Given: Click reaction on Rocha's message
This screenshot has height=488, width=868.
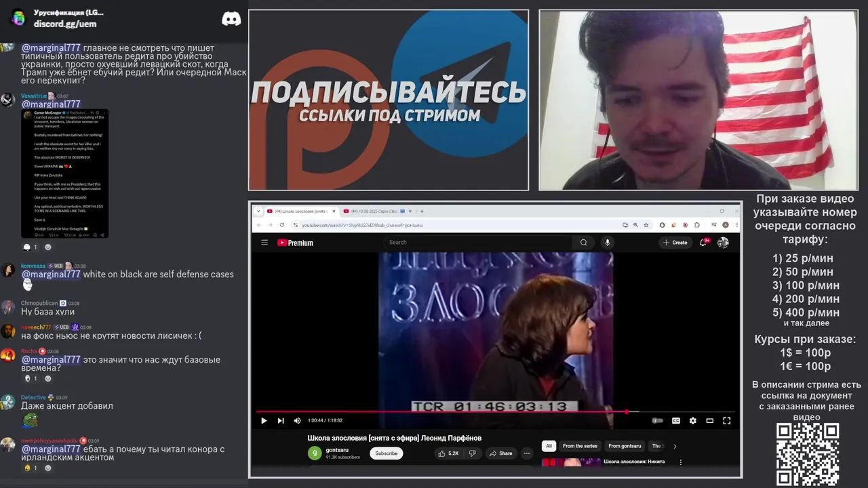Looking at the screenshot, I should pos(31,379).
